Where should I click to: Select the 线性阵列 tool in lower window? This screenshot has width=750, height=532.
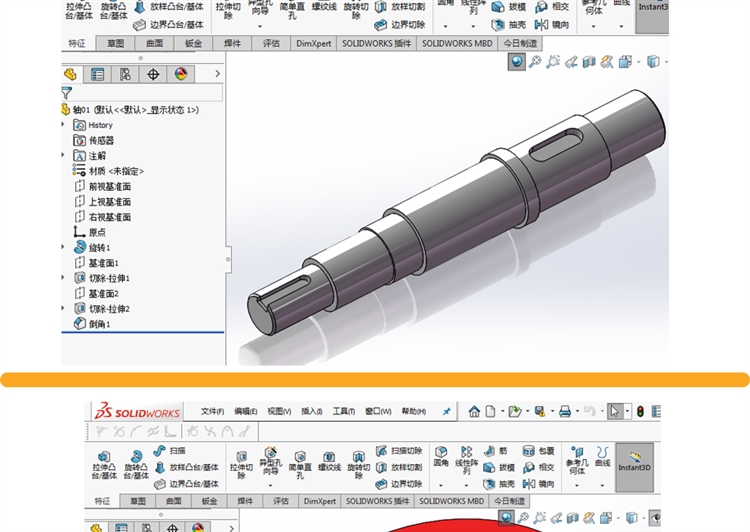click(466, 460)
